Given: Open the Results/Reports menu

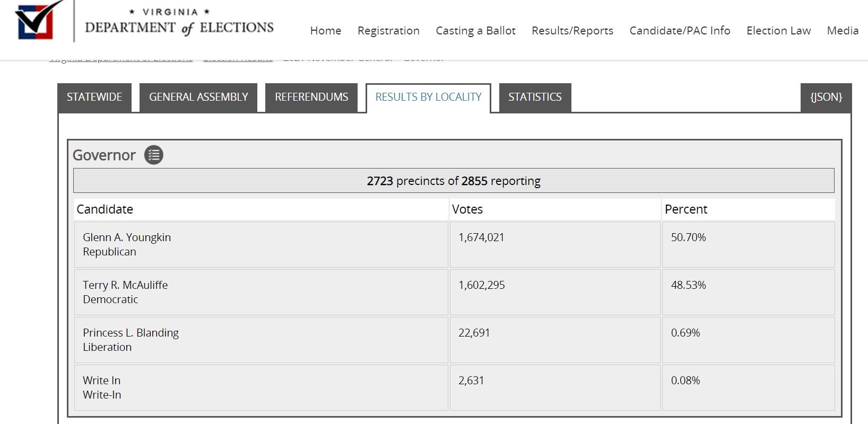Looking at the screenshot, I should [x=572, y=31].
